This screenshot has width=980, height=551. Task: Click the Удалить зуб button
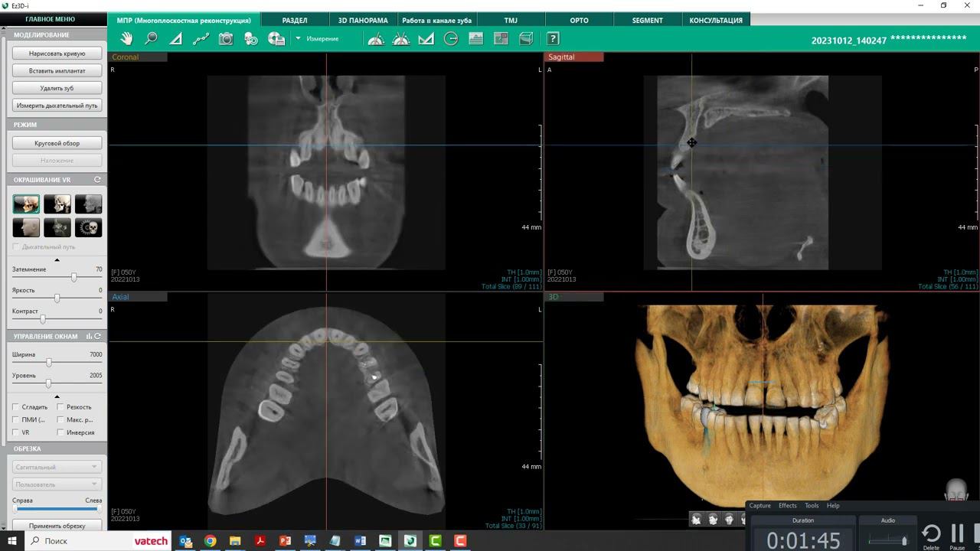pos(57,88)
